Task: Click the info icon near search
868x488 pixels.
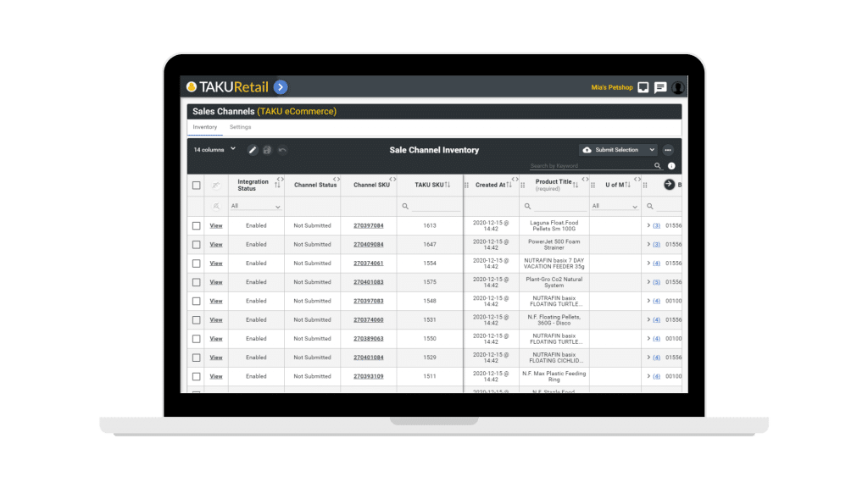Action: [x=671, y=166]
